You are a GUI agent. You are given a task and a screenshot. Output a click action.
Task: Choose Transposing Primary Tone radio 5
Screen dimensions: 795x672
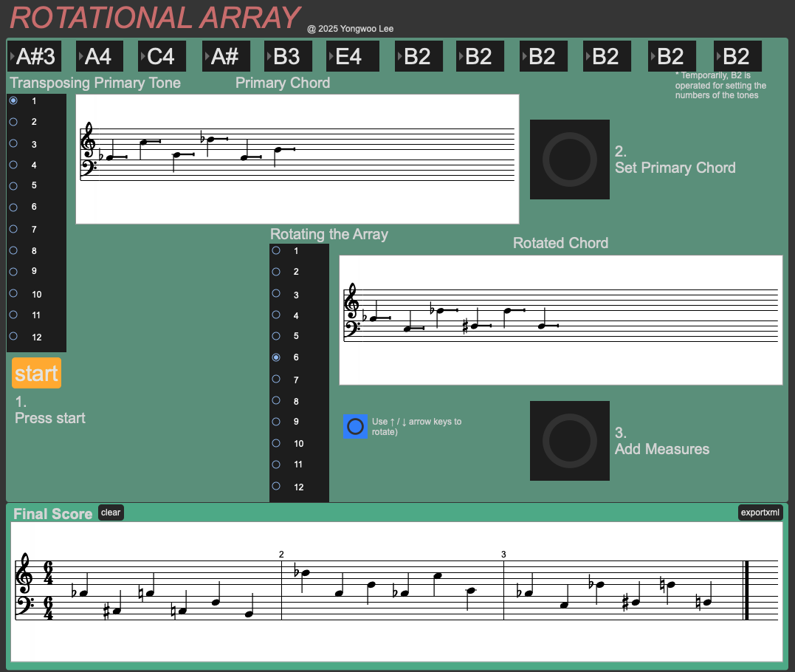pos(14,186)
